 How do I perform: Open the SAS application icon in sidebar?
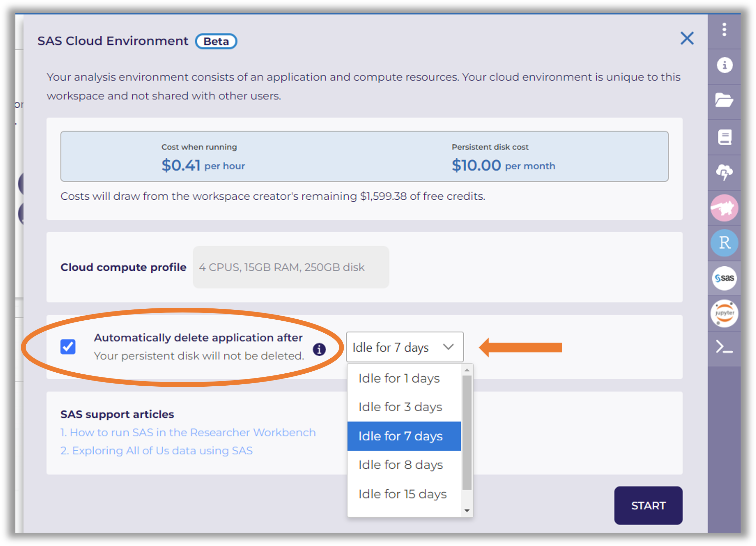724,278
